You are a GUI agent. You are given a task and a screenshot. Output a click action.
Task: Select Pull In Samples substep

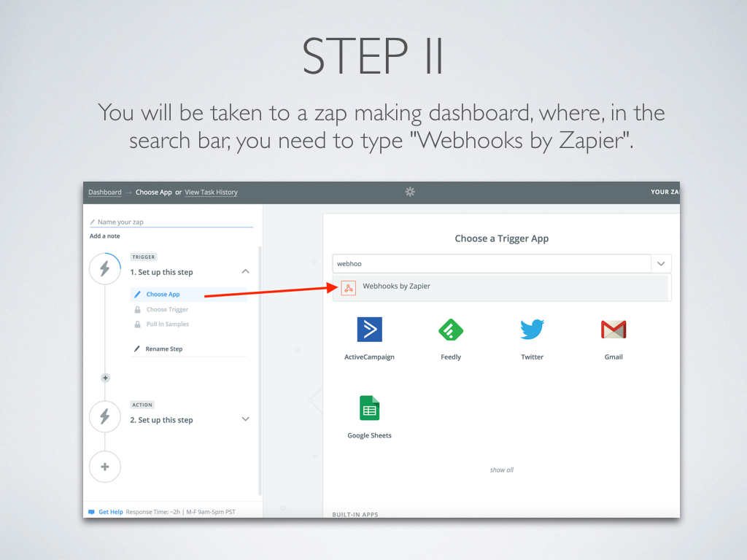pyautogui.click(x=168, y=324)
